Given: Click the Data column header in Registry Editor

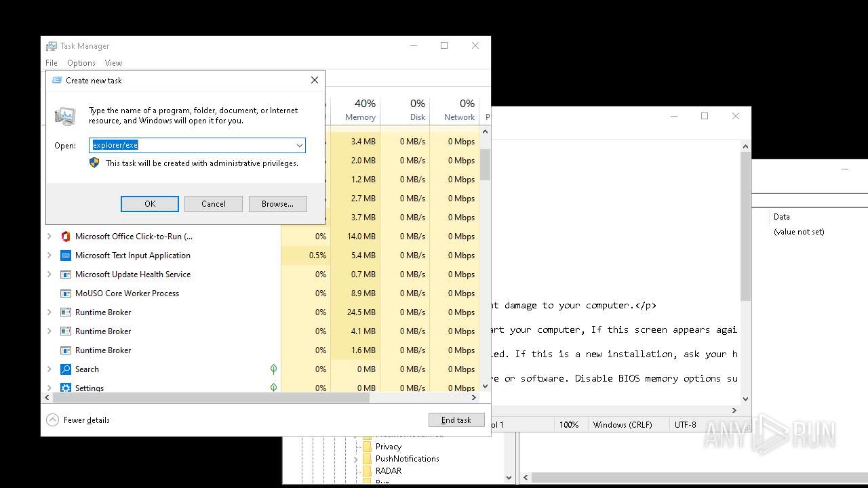Looking at the screenshot, I should [782, 217].
